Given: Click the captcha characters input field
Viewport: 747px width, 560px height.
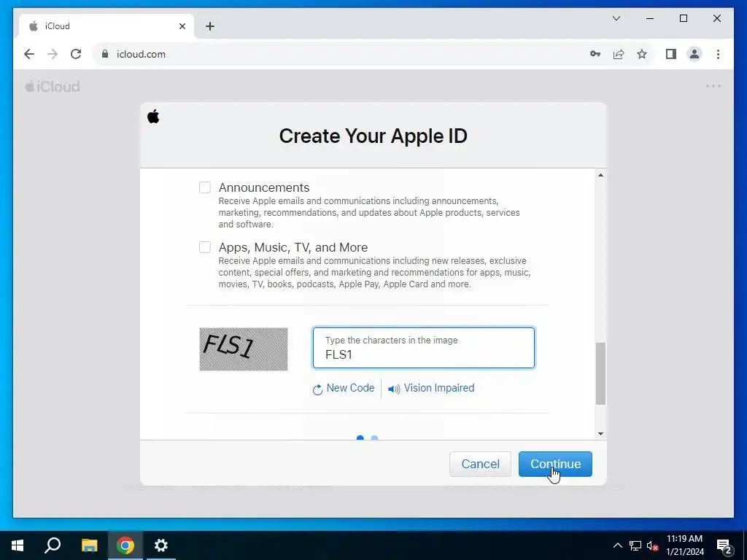Looking at the screenshot, I should coord(424,348).
